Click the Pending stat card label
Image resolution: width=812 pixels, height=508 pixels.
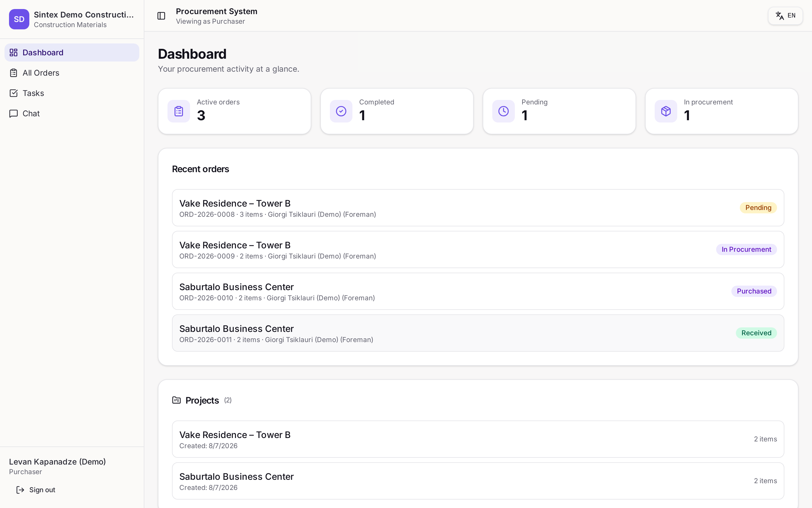pos(535,102)
